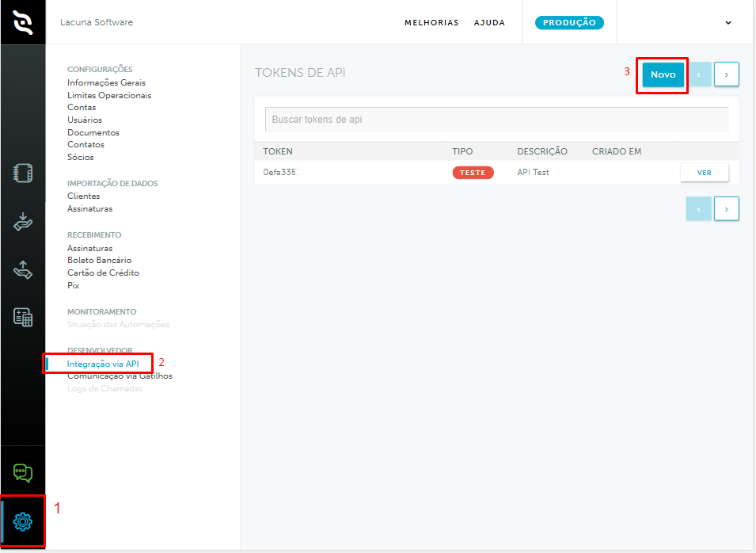
Task: Click the Lacuna Software company name
Action: (97, 22)
